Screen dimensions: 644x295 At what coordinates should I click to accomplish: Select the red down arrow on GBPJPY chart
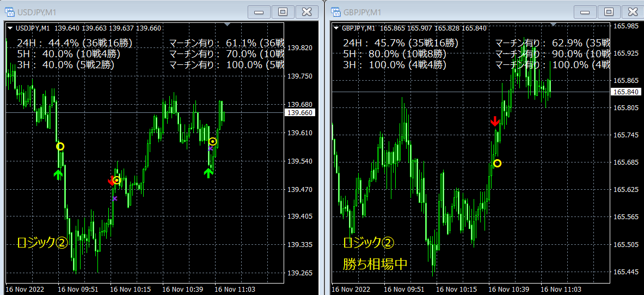click(x=495, y=121)
